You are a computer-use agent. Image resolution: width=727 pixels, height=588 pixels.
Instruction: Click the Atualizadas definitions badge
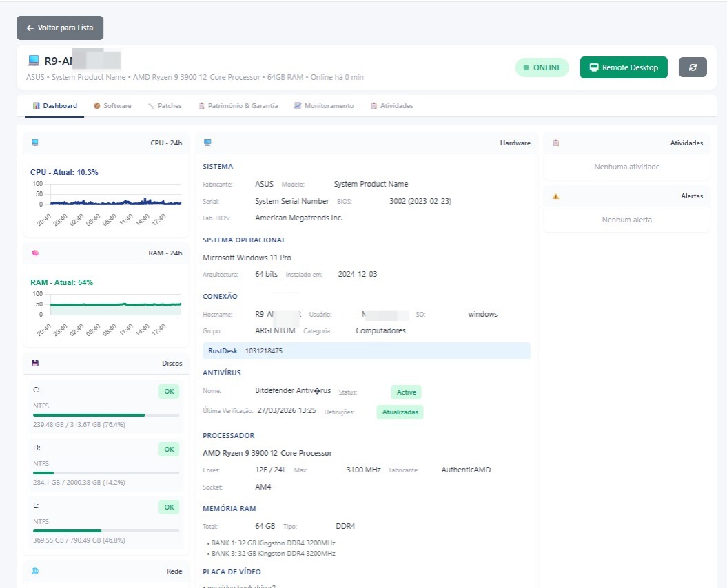click(400, 412)
